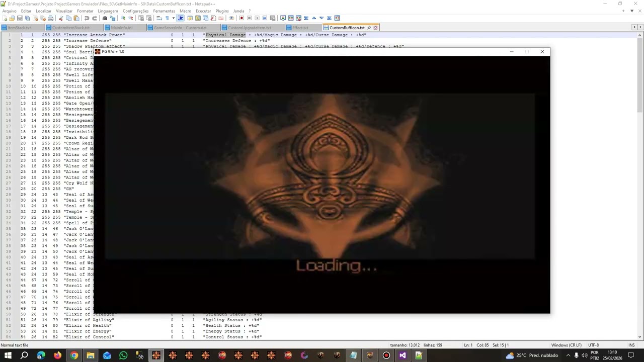Open the Arquivo menu in Notepad++
Viewport: 644px width, 362px height.
[9, 11]
